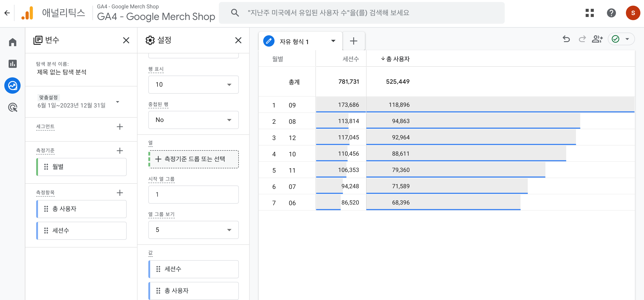
Task: Click total 총 사용자 525,449
Action: click(398, 82)
